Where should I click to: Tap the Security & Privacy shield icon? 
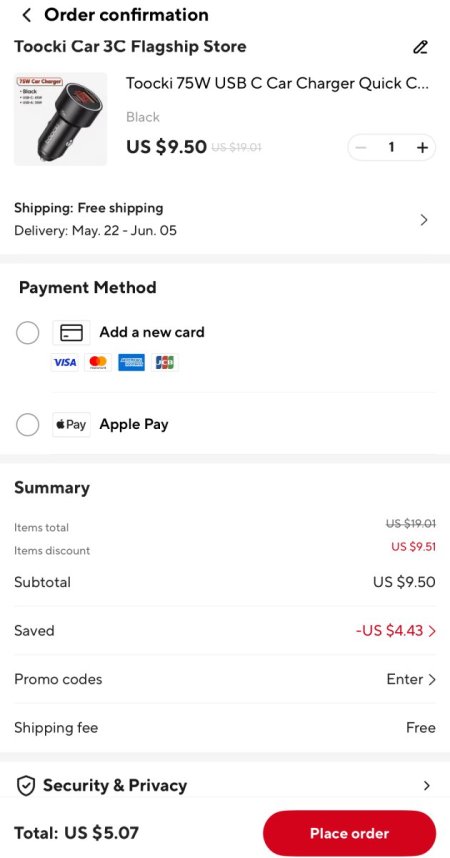point(26,786)
